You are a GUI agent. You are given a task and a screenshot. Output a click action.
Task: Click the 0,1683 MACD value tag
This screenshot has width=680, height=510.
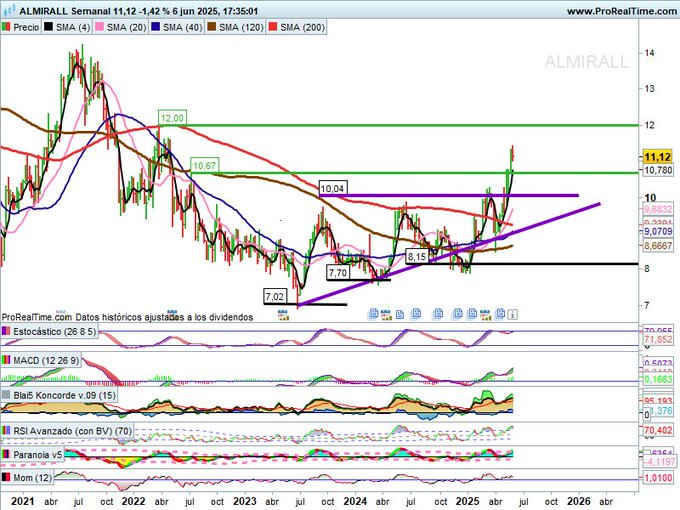click(658, 379)
